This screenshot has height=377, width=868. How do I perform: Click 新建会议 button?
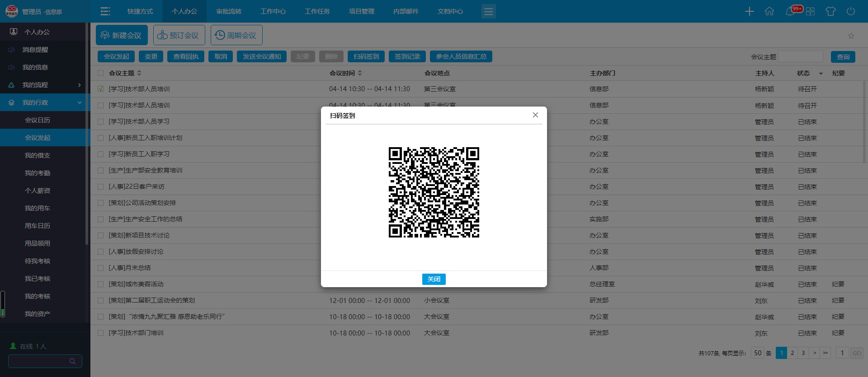coord(122,35)
